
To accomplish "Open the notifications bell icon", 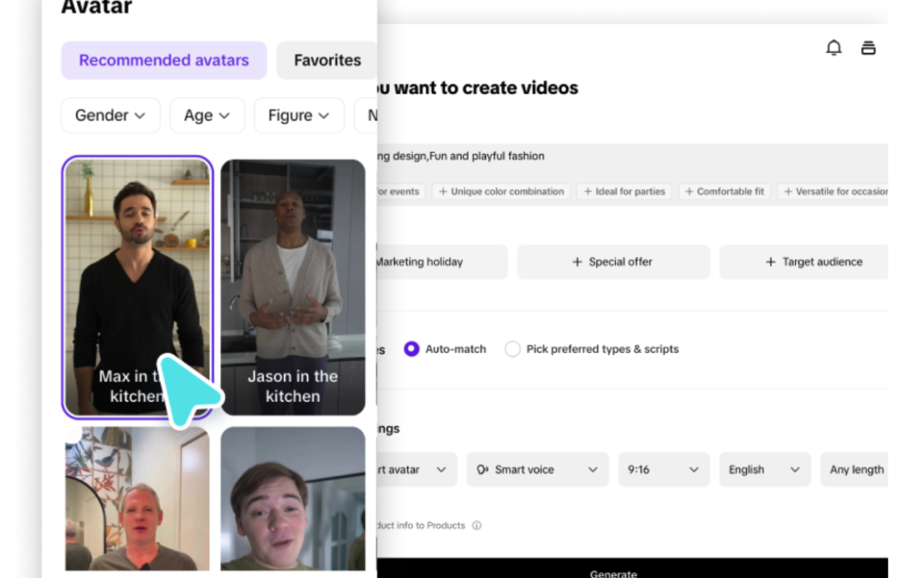I will tap(834, 48).
